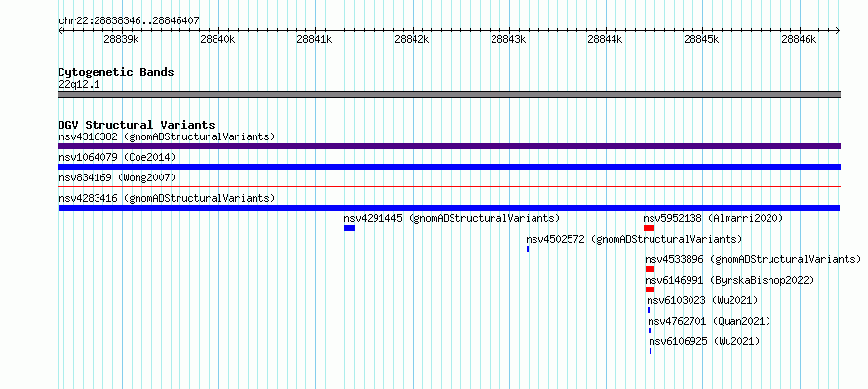This screenshot has height=389, width=868.
Task: Click the 28845k ruler position
Action: click(702, 39)
